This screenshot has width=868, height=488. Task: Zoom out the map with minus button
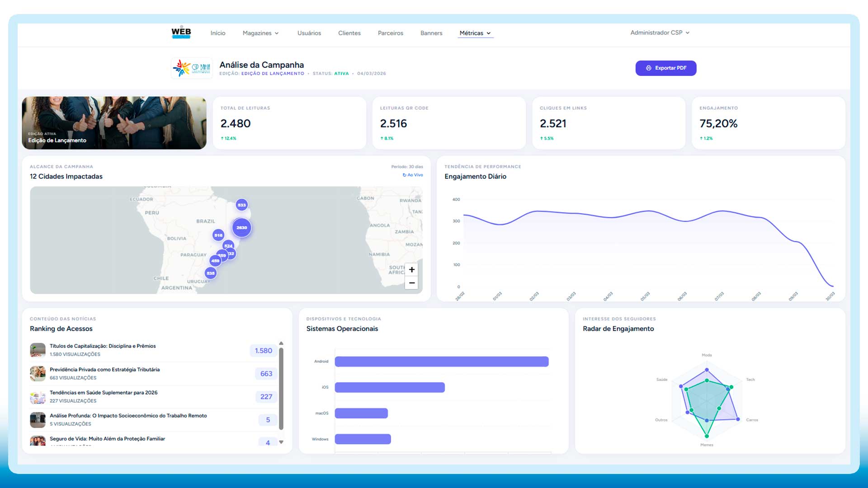point(411,283)
